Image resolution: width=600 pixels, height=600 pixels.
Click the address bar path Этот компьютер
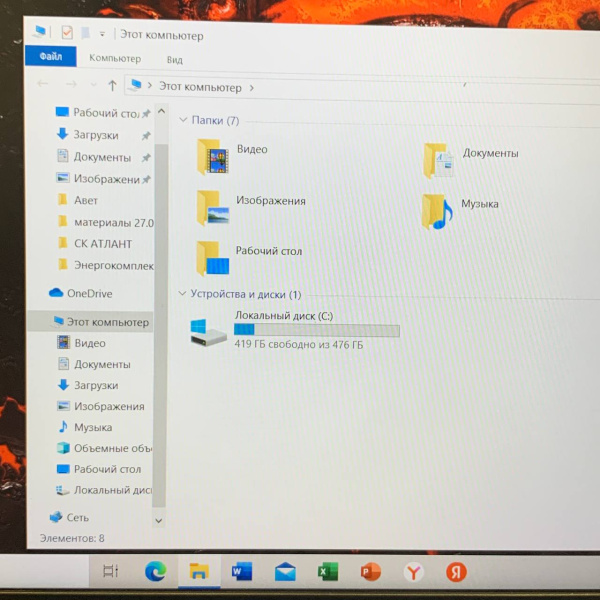pos(200,88)
